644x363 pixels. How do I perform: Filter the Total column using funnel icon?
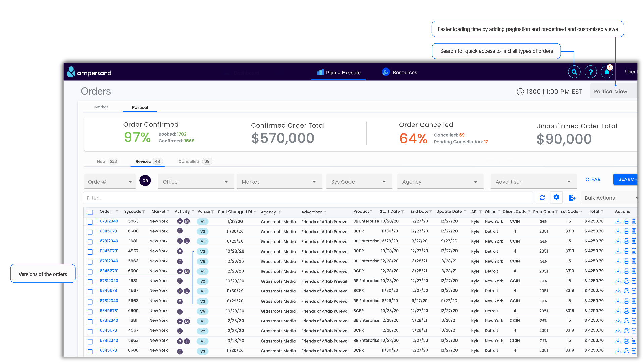pyautogui.click(x=602, y=212)
